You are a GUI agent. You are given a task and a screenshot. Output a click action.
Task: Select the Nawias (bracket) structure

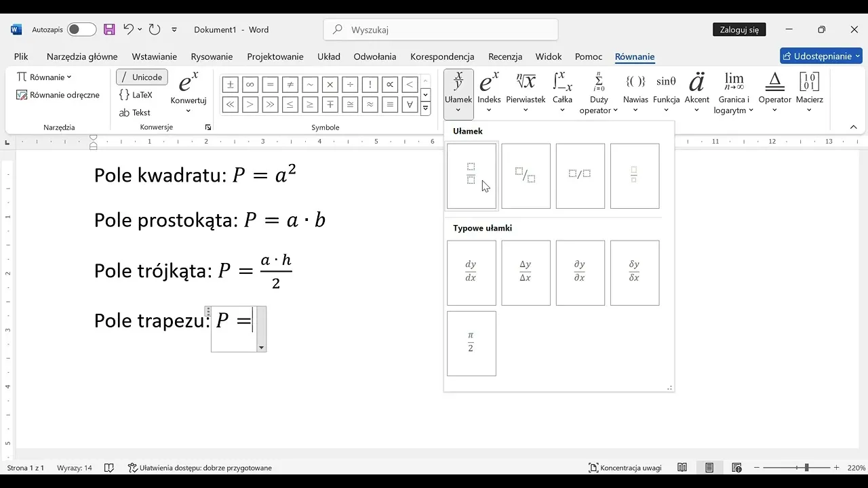(635, 93)
